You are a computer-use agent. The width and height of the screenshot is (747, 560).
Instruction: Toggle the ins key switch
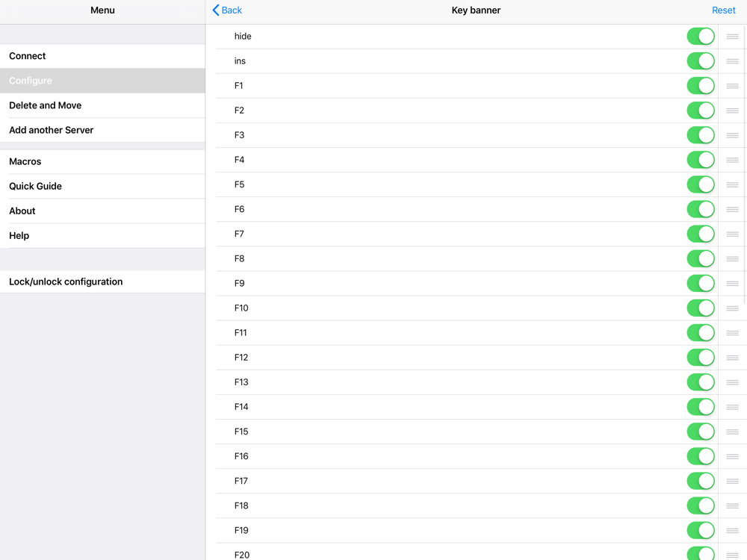[x=701, y=61]
